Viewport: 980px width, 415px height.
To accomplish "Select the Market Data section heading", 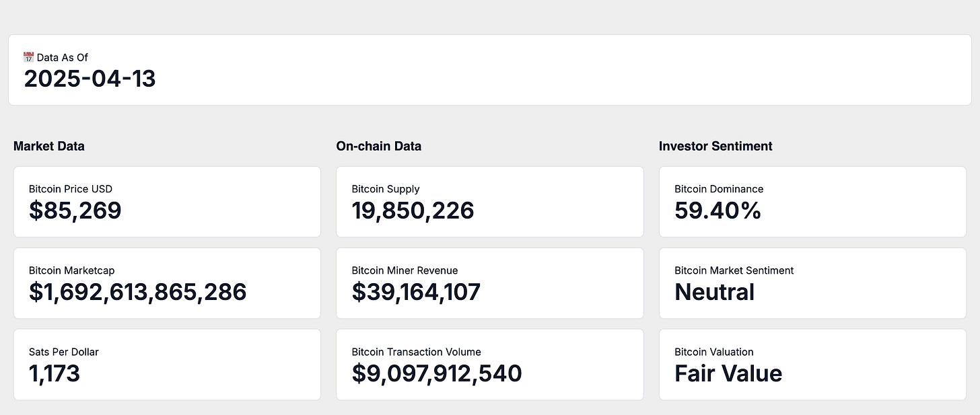I will [x=49, y=146].
